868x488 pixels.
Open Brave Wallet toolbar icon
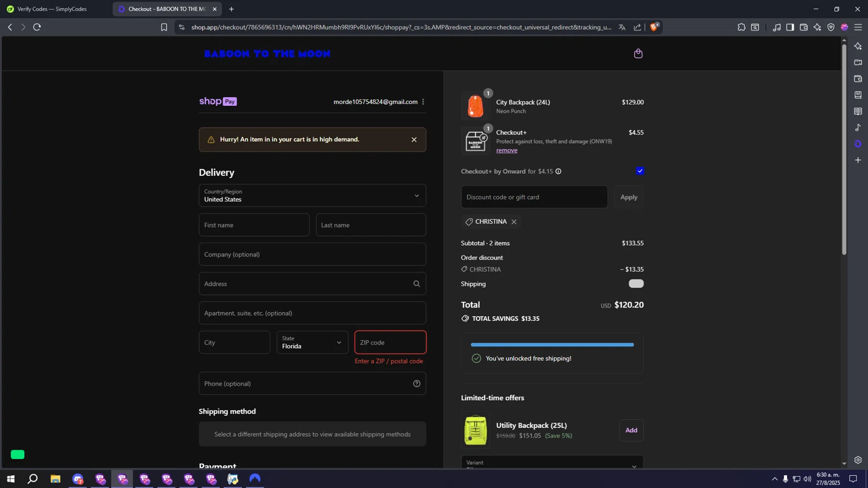804,27
